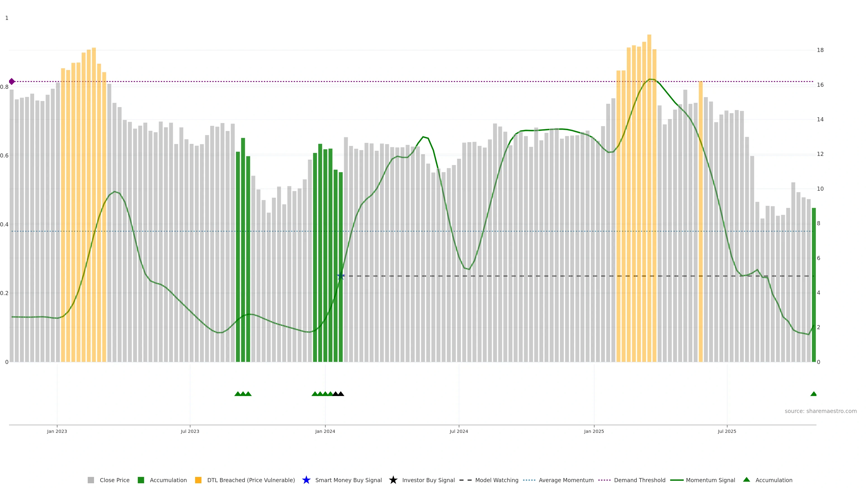Click the green Accumulation triangle legend icon
The image size is (868, 488).
[x=746, y=480]
